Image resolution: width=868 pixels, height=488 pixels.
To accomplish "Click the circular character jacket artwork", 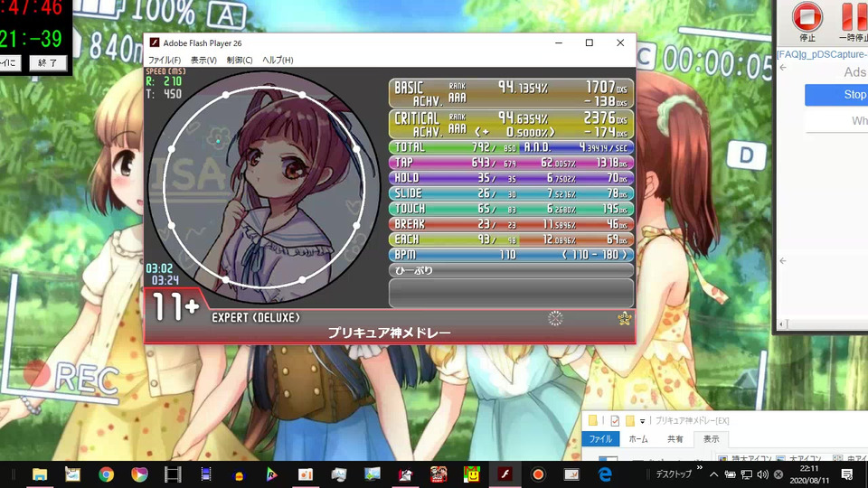I will click(x=264, y=188).
